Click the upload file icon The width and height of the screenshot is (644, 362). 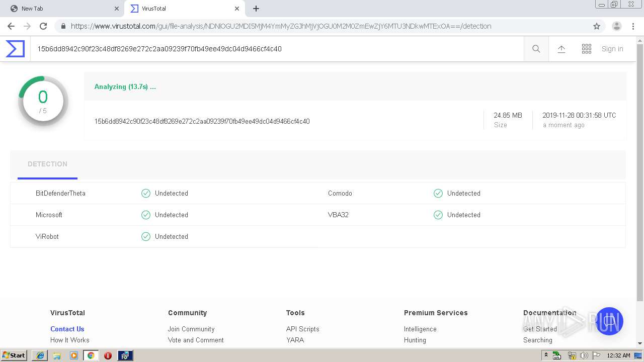(x=561, y=49)
